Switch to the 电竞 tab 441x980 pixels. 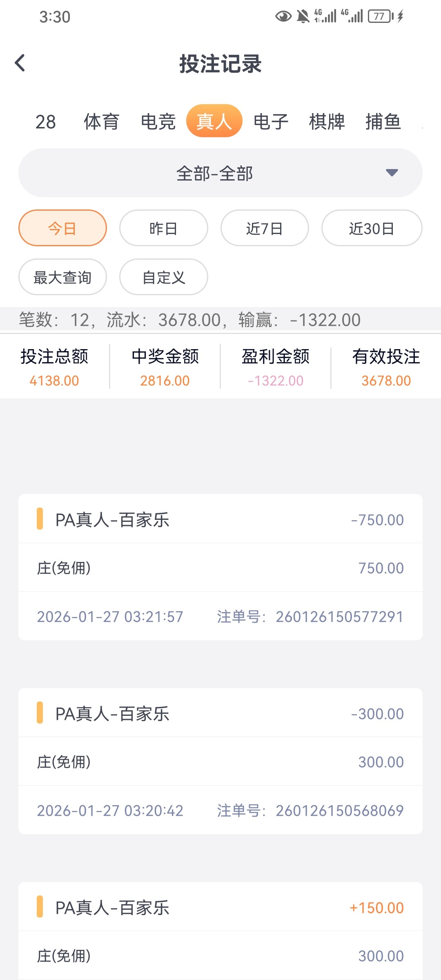coord(158,121)
